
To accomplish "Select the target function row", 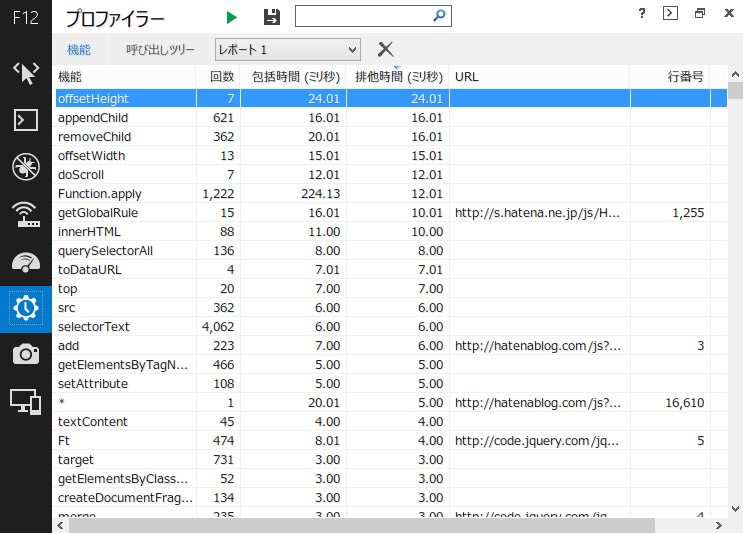I will (391, 460).
